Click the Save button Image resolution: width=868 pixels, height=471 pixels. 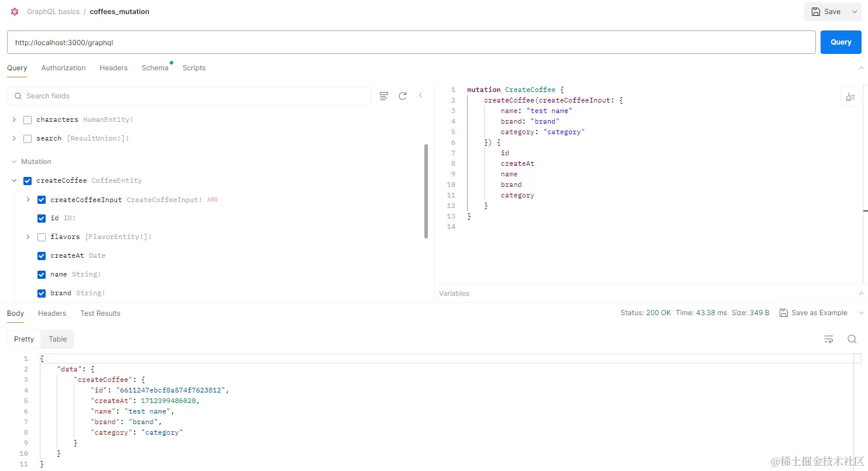(826, 12)
